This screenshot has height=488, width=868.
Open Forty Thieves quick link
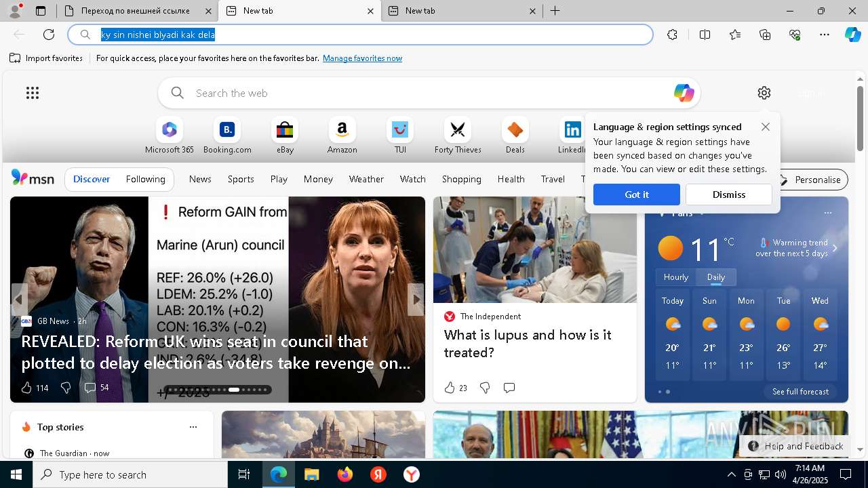(458, 136)
